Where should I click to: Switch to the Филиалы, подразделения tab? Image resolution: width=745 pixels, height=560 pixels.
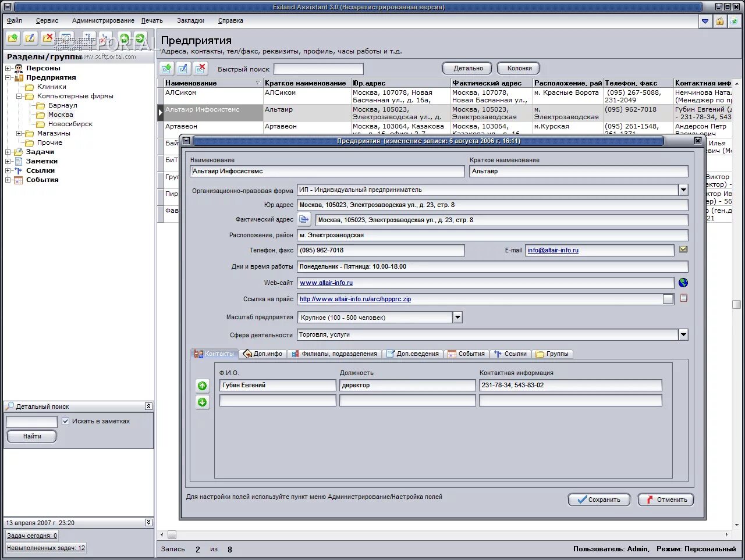(x=335, y=354)
